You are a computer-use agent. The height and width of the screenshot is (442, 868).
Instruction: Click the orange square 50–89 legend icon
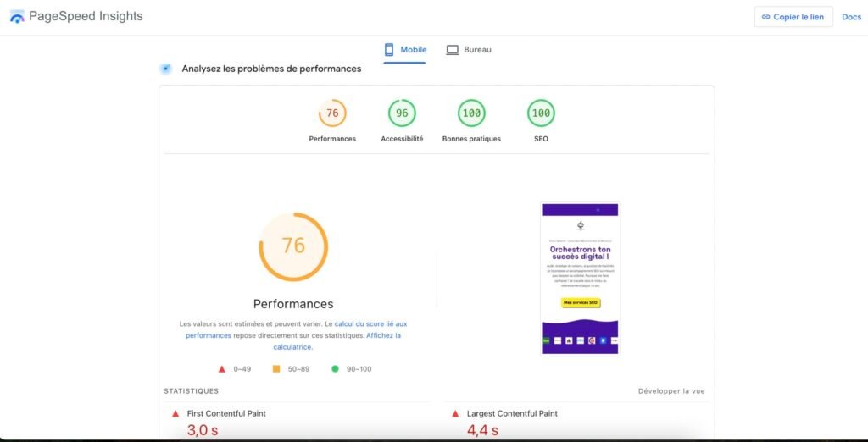[275, 369]
